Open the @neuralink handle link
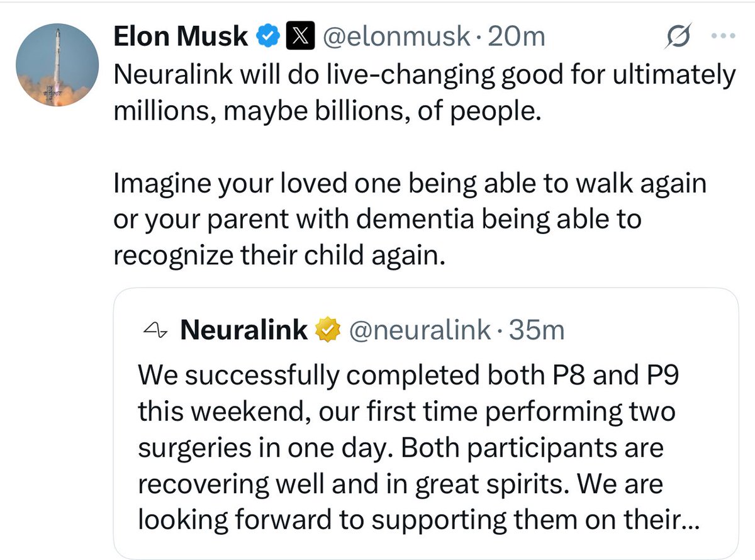 click(419, 330)
